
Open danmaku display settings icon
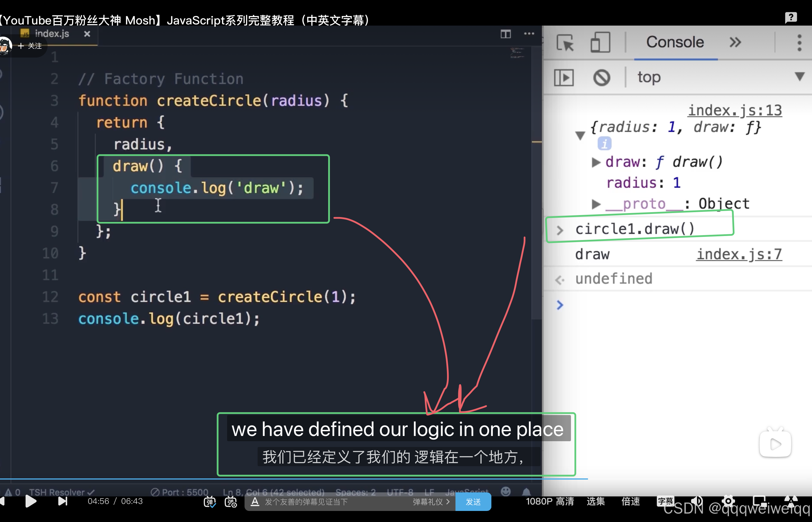(x=231, y=502)
